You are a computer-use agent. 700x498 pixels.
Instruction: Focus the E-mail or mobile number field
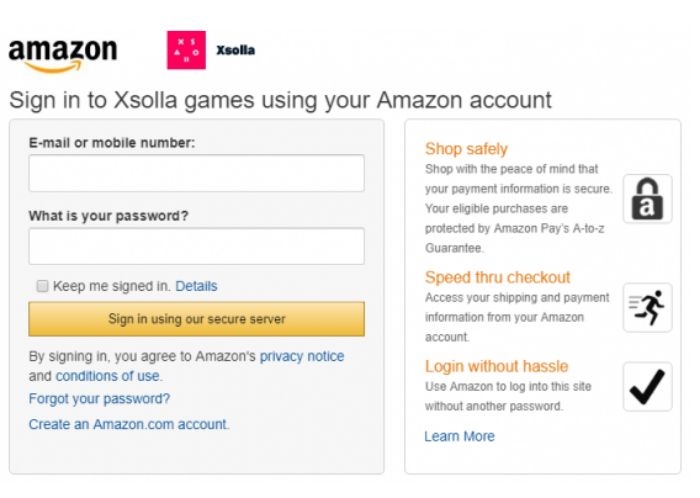tap(196, 173)
